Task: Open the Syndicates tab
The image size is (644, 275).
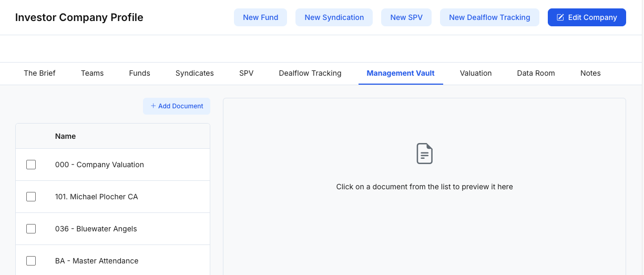Action: 195,73
